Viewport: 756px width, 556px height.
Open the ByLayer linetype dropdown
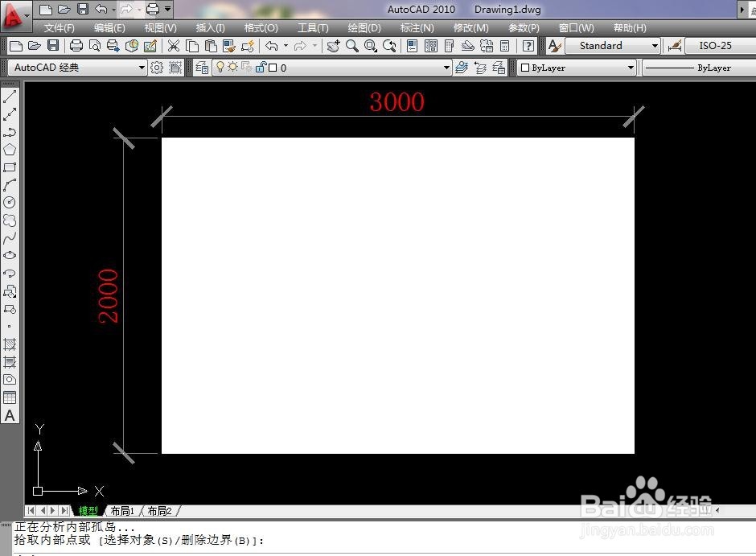click(x=699, y=68)
